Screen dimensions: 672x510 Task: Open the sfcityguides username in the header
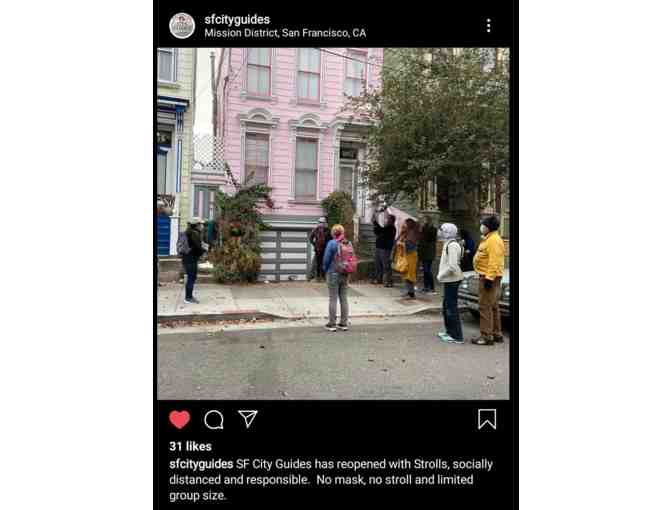(237, 19)
